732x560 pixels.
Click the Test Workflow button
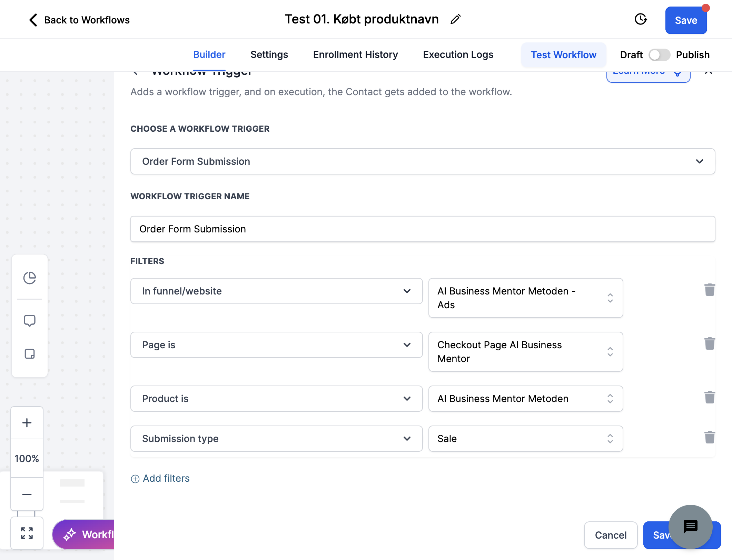[564, 55]
